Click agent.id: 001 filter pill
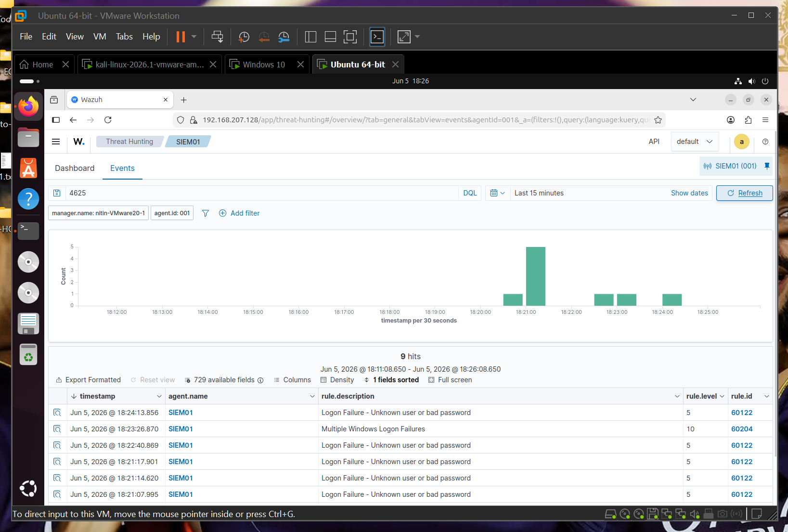 tap(172, 213)
